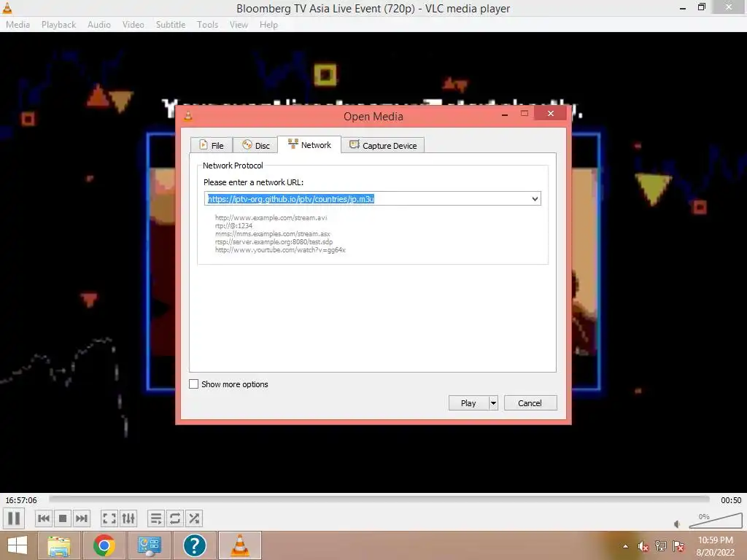
Task: Click the example rtsp://server.example.org:8080/test.sdp
Action: point(274,242)
